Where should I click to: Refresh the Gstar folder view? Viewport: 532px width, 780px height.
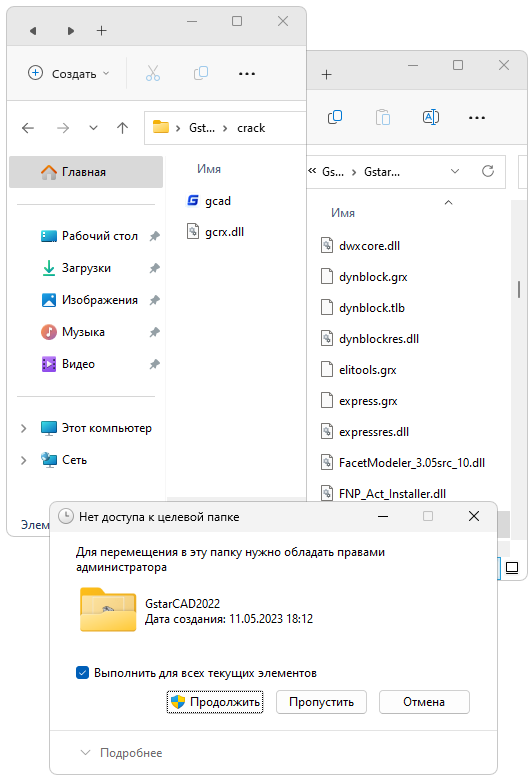[488, 171]
